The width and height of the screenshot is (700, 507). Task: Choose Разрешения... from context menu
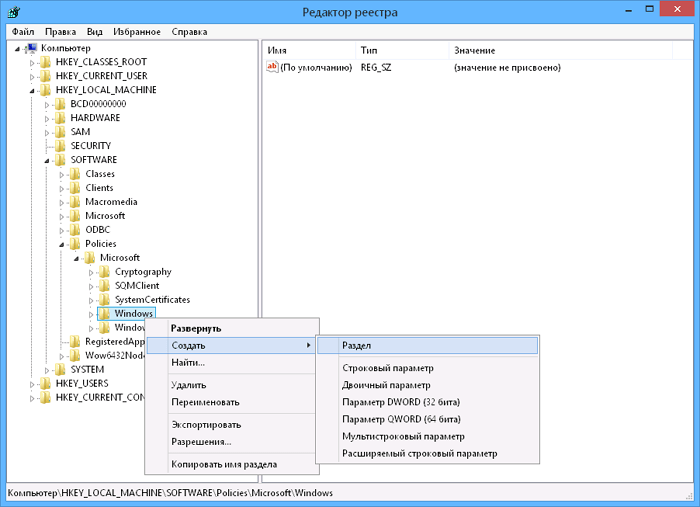pyautogui.click(x=201, y=441)
